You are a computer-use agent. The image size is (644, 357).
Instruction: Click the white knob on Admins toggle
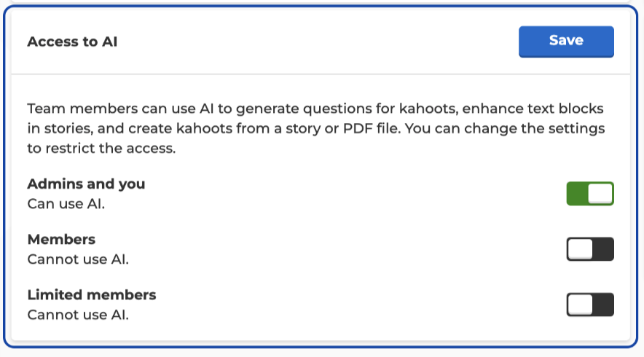pyautogui.click(x=601, y=194)
